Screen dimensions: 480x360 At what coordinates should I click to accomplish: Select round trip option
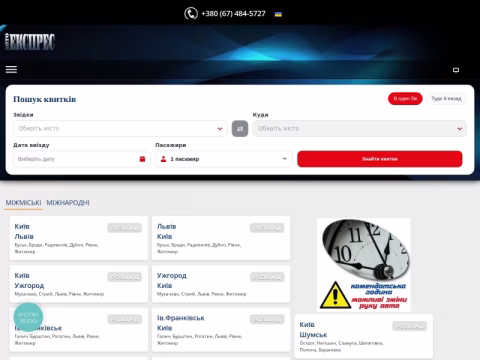click(446, 98)
